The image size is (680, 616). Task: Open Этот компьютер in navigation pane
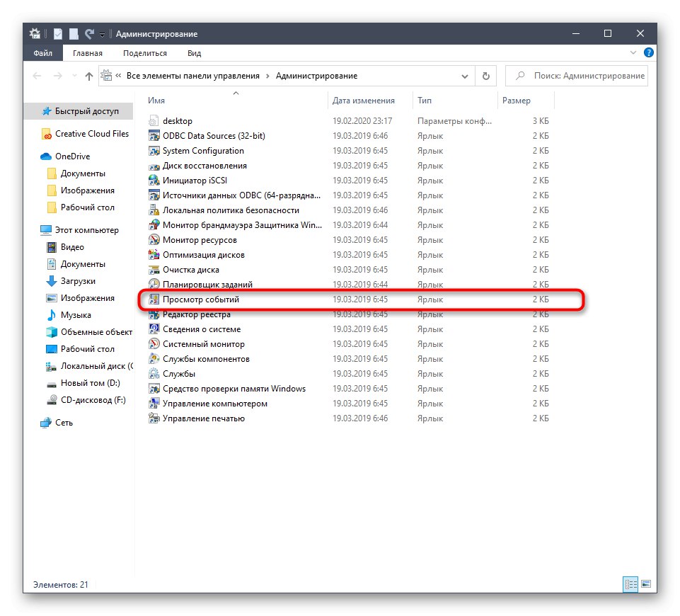79,230
